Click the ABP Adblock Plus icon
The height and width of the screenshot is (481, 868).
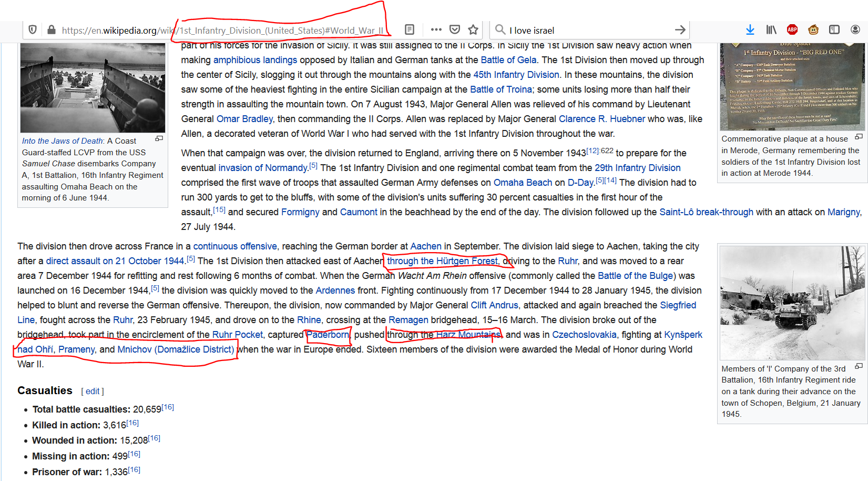792,29
